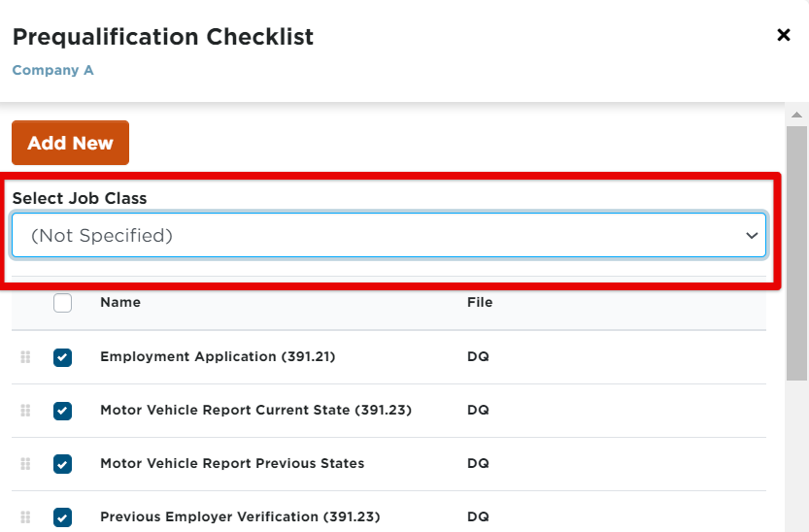Uncheck Motor Vehicle Report Previous States checkbox
This screenshot has width=809, height=532.
coord(62,464)
